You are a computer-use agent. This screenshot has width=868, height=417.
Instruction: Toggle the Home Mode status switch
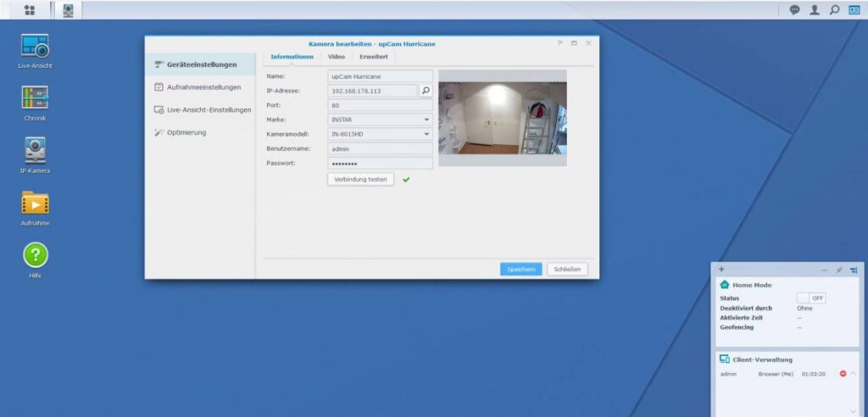pos(811,298)
